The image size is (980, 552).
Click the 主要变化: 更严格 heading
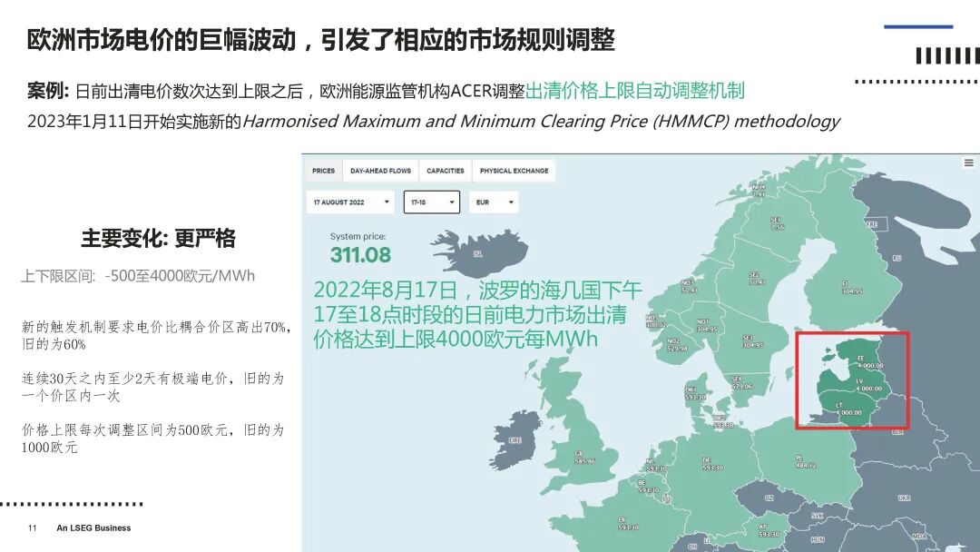point(158,238)
